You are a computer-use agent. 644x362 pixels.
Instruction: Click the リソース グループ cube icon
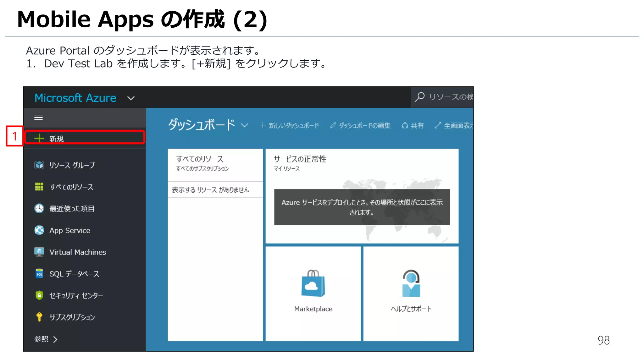click(39, 165)
